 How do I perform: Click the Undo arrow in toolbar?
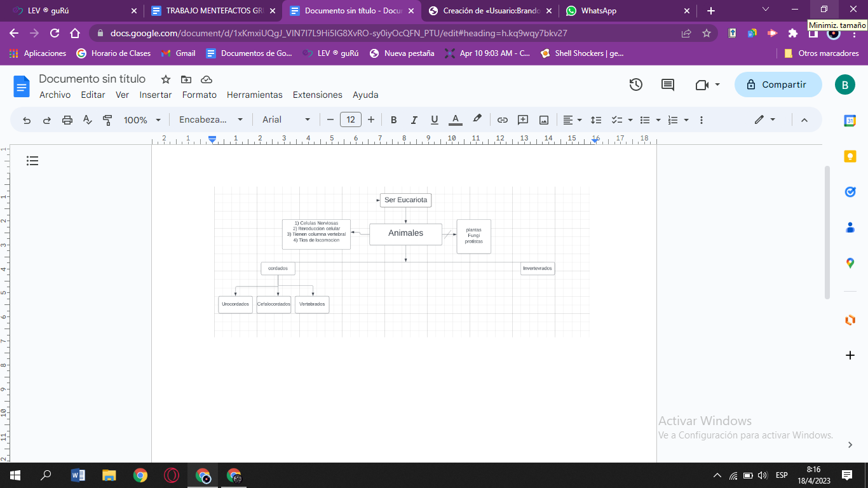tap(27, 120)
